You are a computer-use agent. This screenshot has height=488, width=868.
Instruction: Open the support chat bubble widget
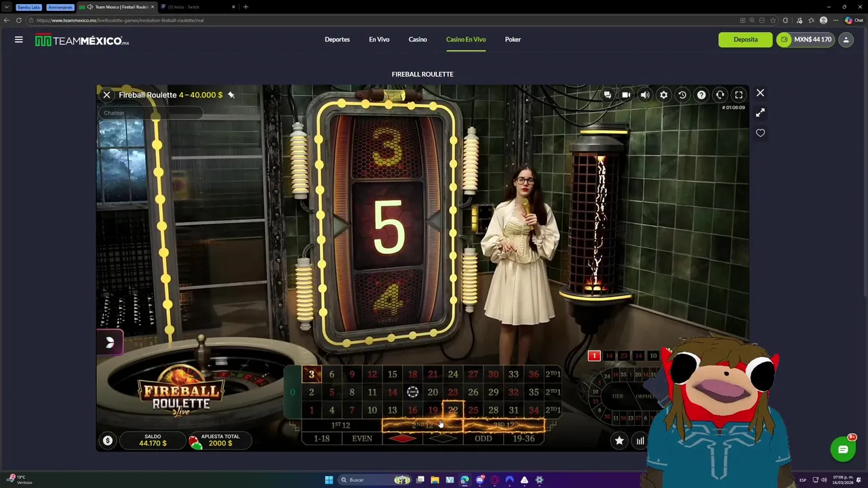[843, 449]
